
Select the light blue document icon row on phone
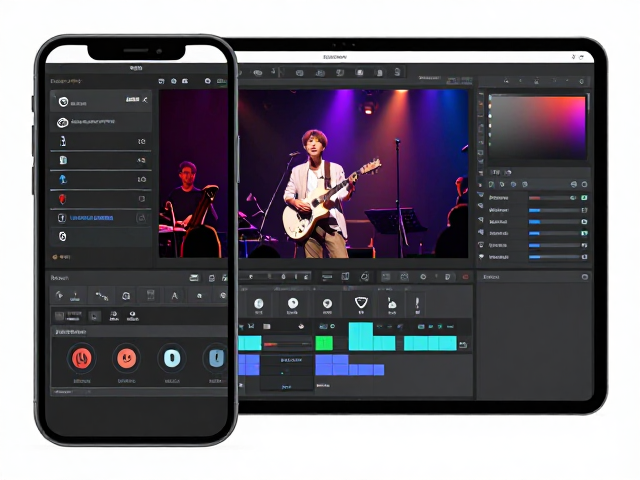tap(101, 160)
